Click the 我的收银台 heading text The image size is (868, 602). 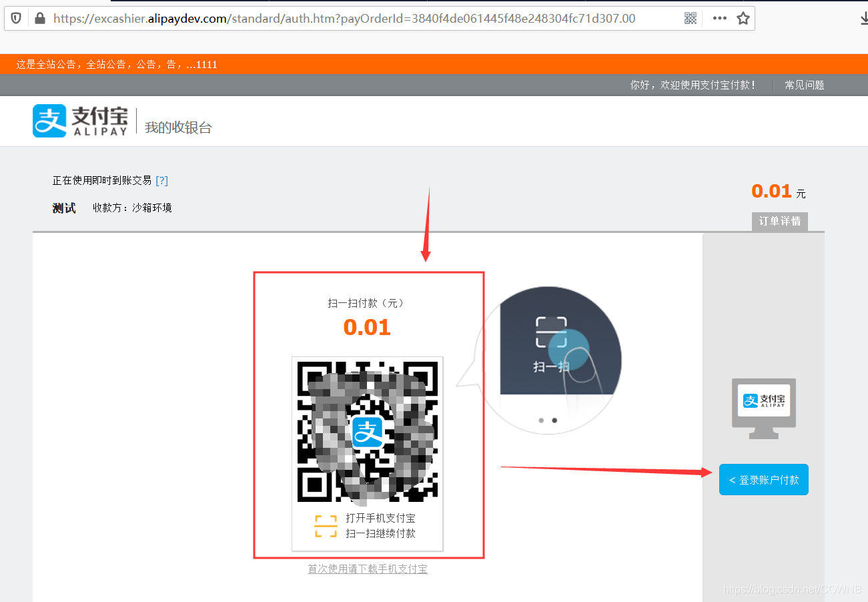pyautogui.click(x=178, y=127)
